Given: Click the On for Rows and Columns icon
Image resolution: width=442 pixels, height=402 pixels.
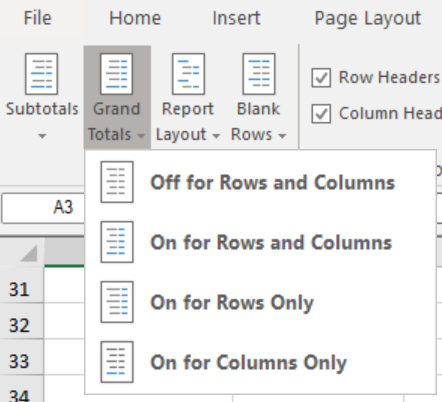Looking at the screenshot, I should 117,242.
